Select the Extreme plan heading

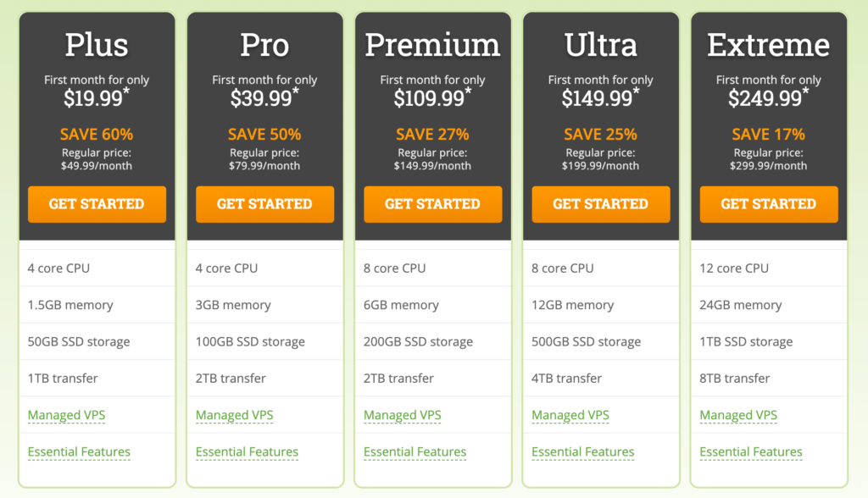[x=768, y=45]
